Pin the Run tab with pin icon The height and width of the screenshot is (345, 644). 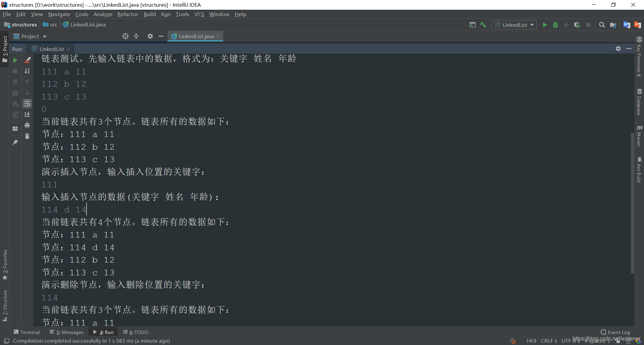(x=15, y=142)
